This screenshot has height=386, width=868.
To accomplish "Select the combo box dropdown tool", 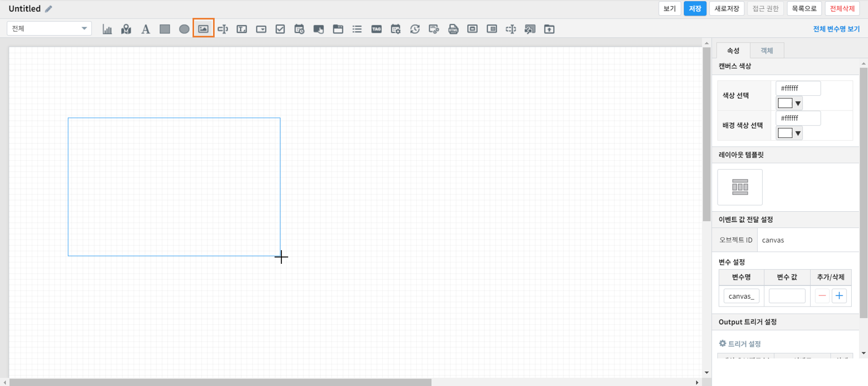I will tap(261, 29).
